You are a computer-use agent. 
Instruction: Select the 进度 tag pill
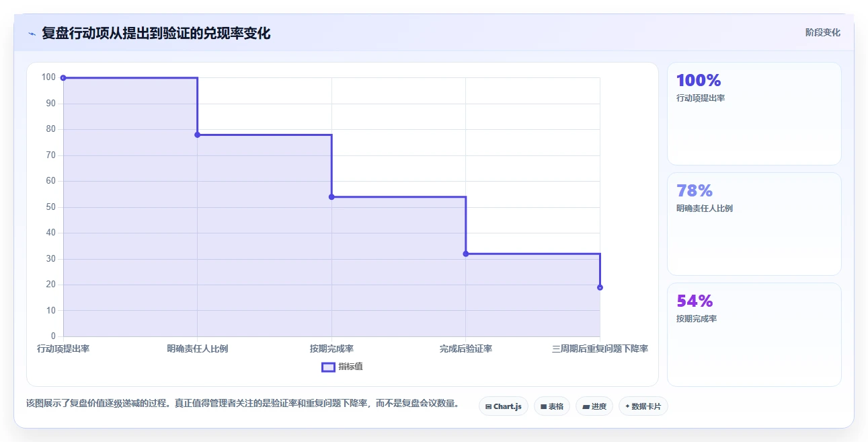point(594,406)
